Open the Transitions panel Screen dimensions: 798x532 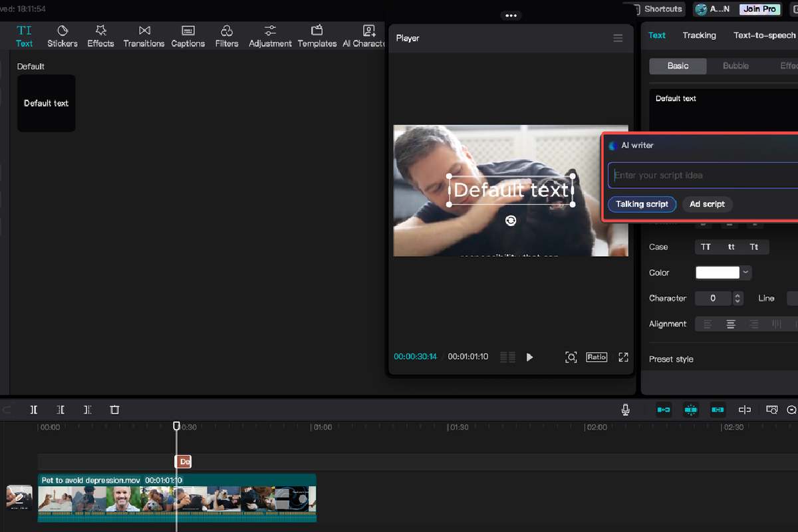coord(144,36)
